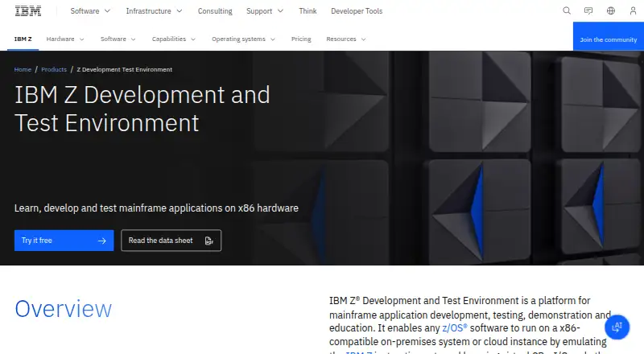
Task: Click the Try it free button
Action: (x=64, y=241)
